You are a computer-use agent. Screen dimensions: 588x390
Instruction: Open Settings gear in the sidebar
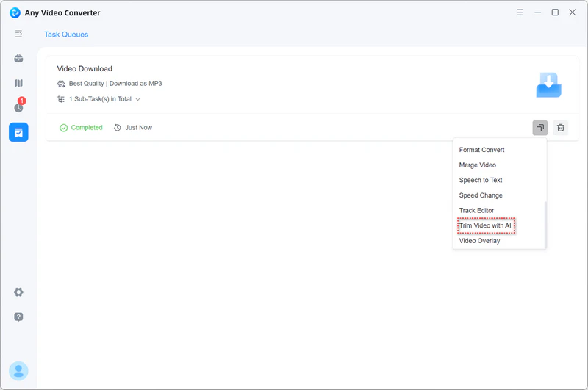(x=18, y=292)
